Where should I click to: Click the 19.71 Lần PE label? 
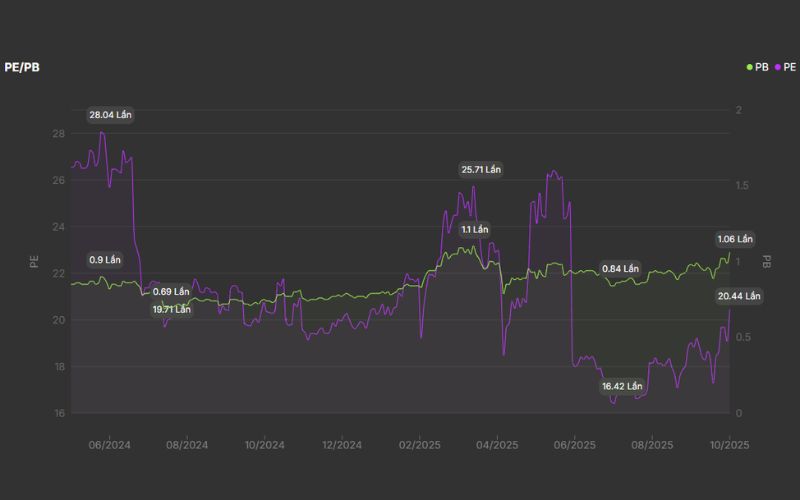pos(171,310)
